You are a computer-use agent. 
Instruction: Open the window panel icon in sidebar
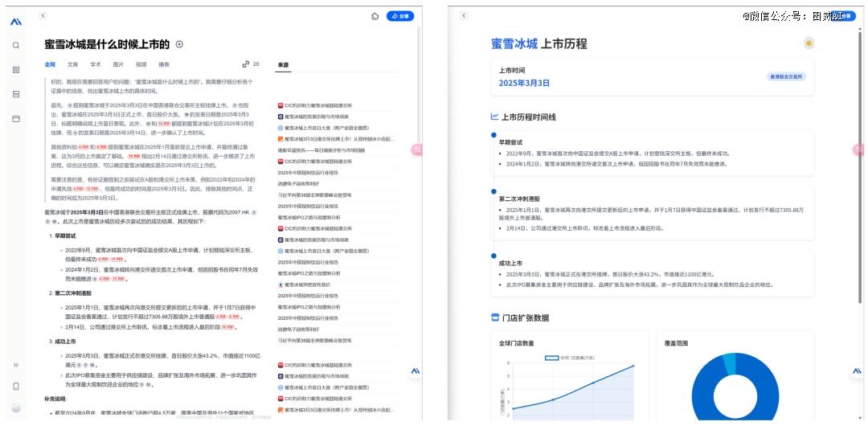(16, 118)
